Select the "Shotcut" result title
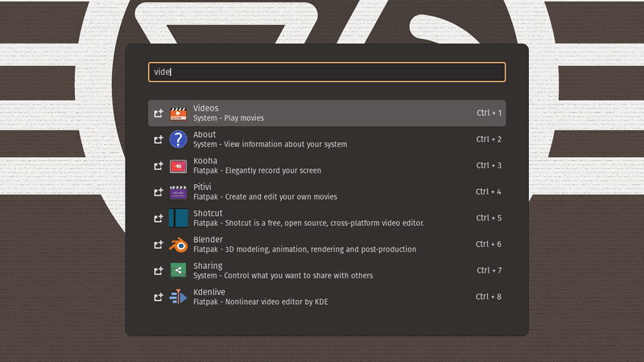The height and width of the screenshot is (362, 644). click(x=208, y=213)
